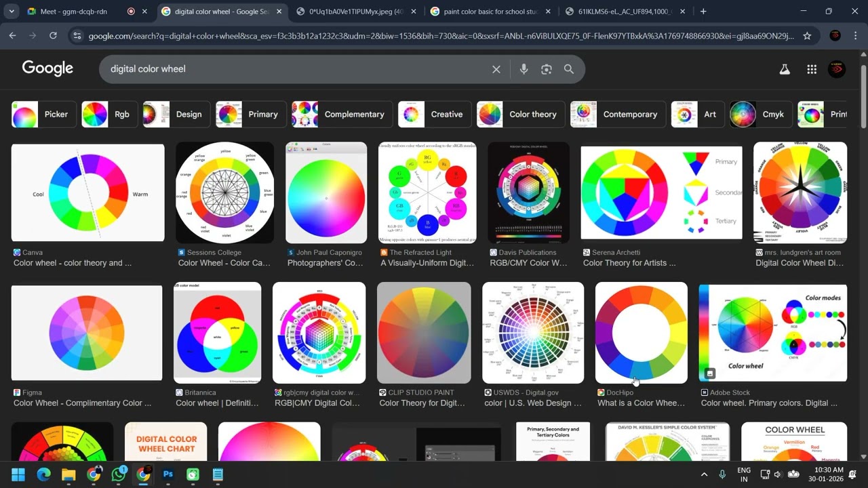Viewport: 868px width, 488px height.
Task: Click 'RGB|CMY Digital Col...' result title
Action: (317, 403)
